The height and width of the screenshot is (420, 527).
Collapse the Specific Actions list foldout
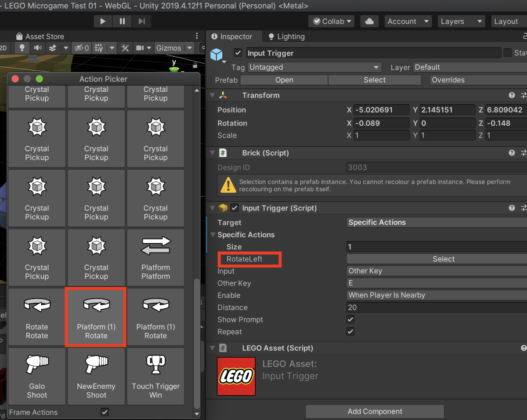coord(213,235)
